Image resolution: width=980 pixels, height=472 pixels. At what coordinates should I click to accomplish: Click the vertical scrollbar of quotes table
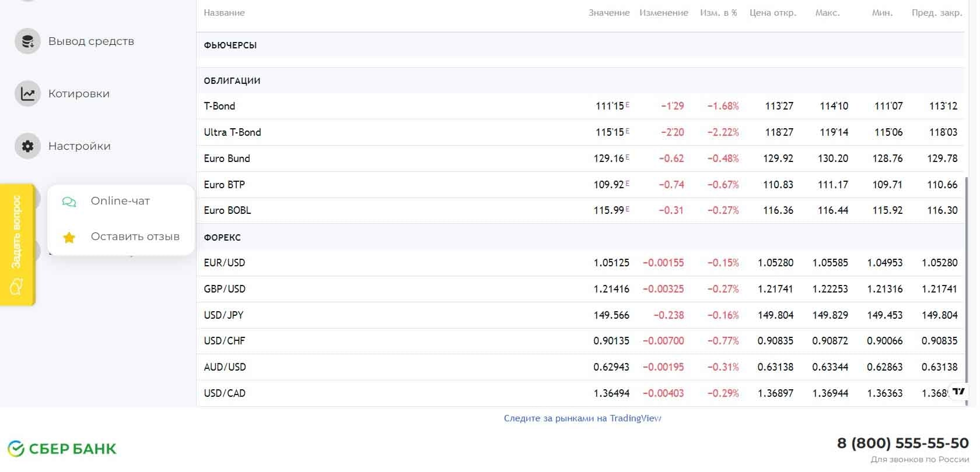(966, 291)
